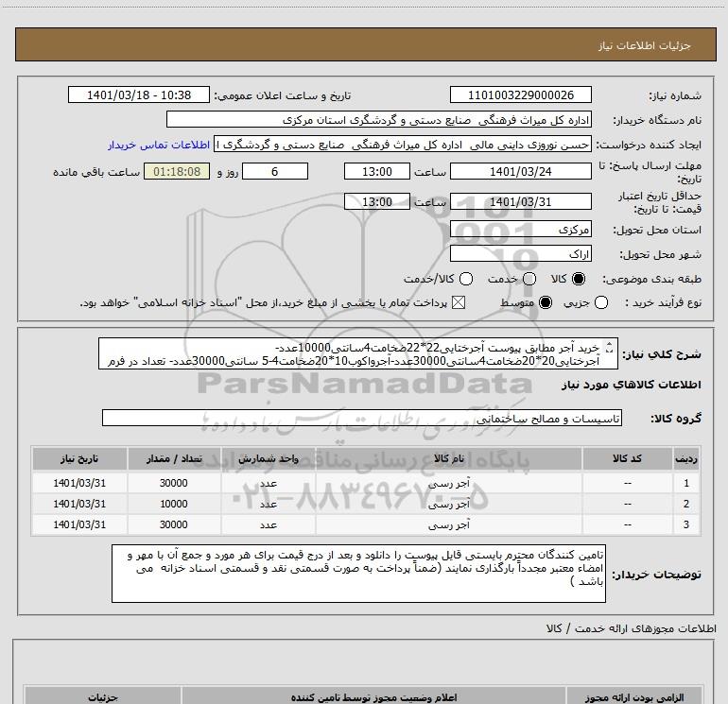The image size is (728, 704).
Task: Click quantity 30000 in row 1
Action: [174, 483]
